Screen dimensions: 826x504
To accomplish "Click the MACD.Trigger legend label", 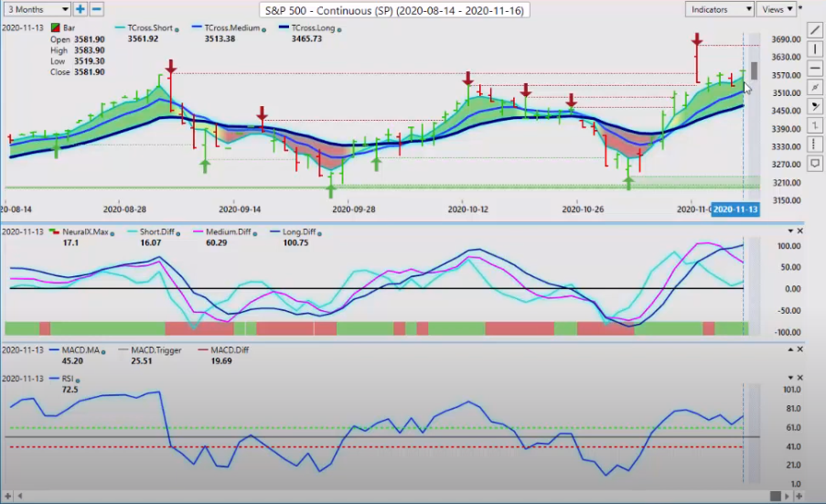I will coord(156,349).
